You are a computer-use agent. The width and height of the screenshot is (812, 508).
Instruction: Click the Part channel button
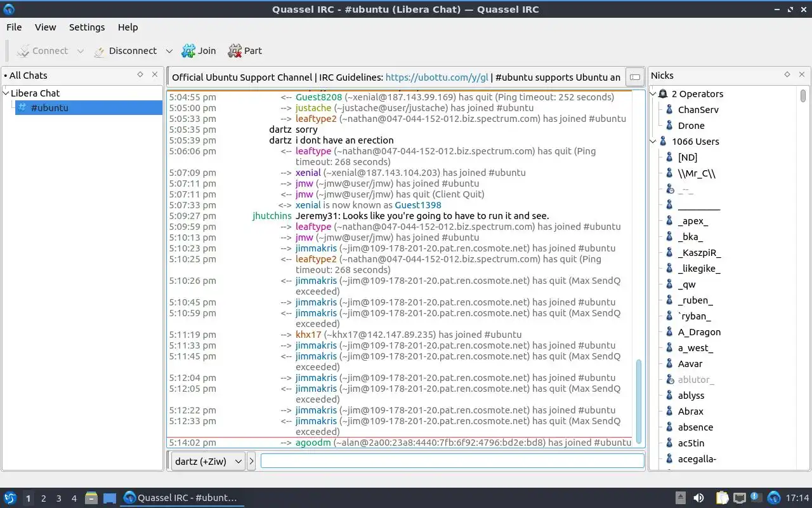(245, 51)
